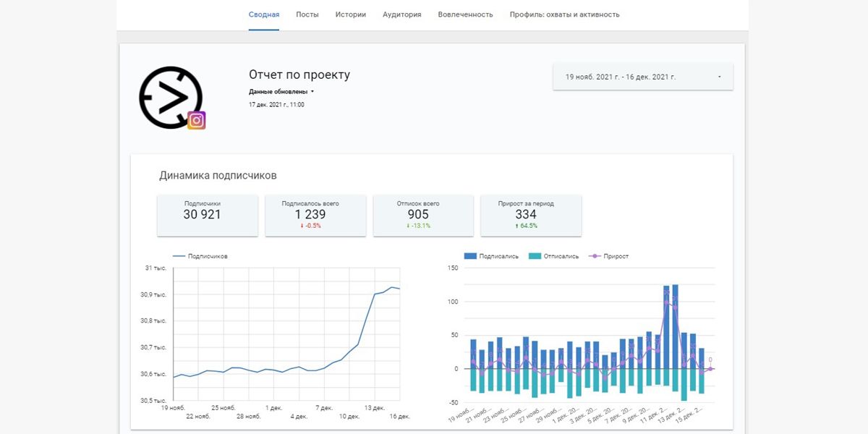Screen dimensions: 868x434
Task: Toggle the Подписались legend series
Action: [x=490, y=256]
